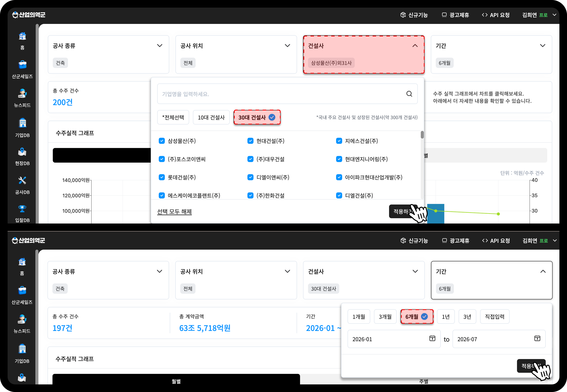Open 현장DB map icon in top sidebar
This screenshot has width=567, height=392.
[x=22, y=152]
